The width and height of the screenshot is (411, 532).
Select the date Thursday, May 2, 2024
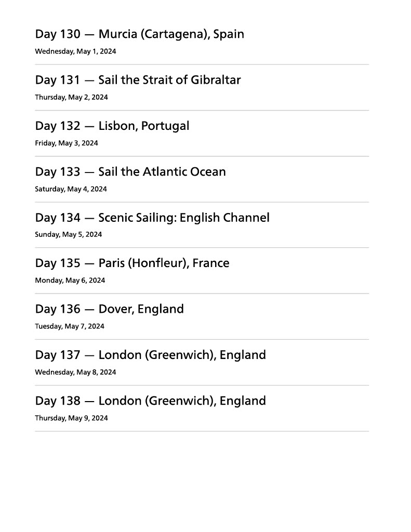pos(71,97)
